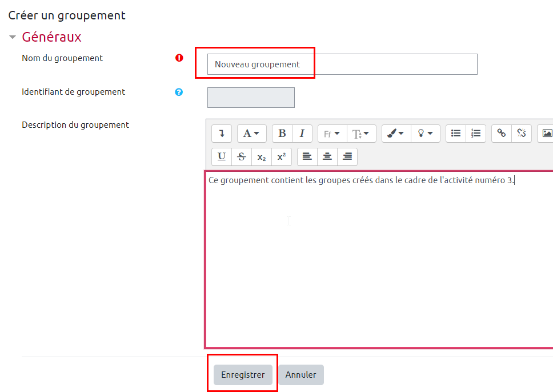The image size is (553, 392).
Task: Toggle subscript formatting
Action: (261, 157)
